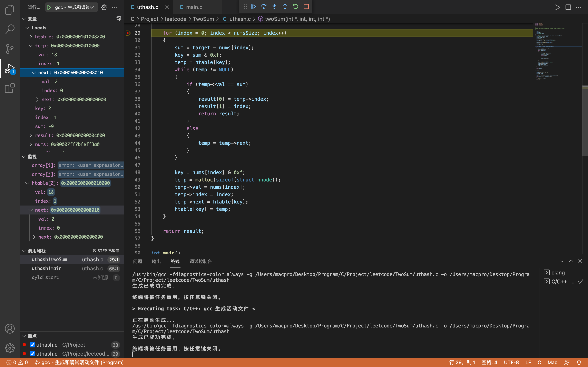Viewport: 588px width, 367px height.
Task: Open the Extensions view in the activity bar
Action: [x=10, y=88]
